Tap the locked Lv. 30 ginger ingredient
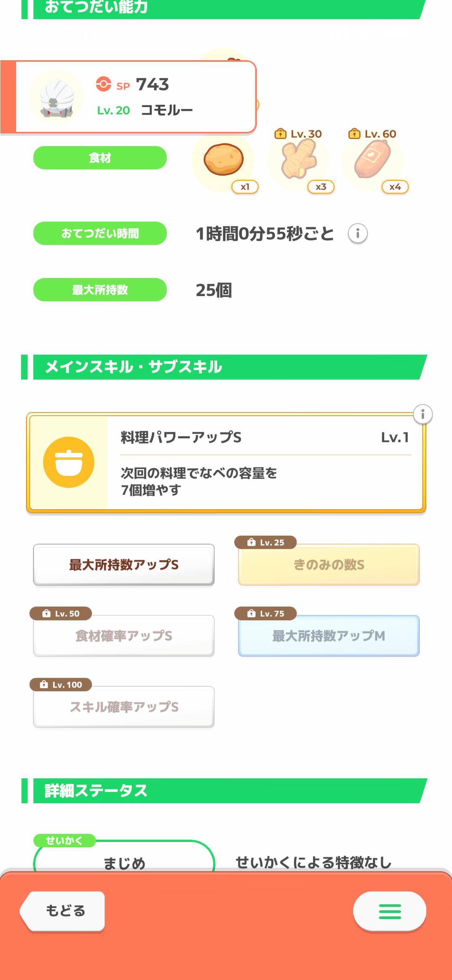Screen dimensions: 452x980 point(298,159)
